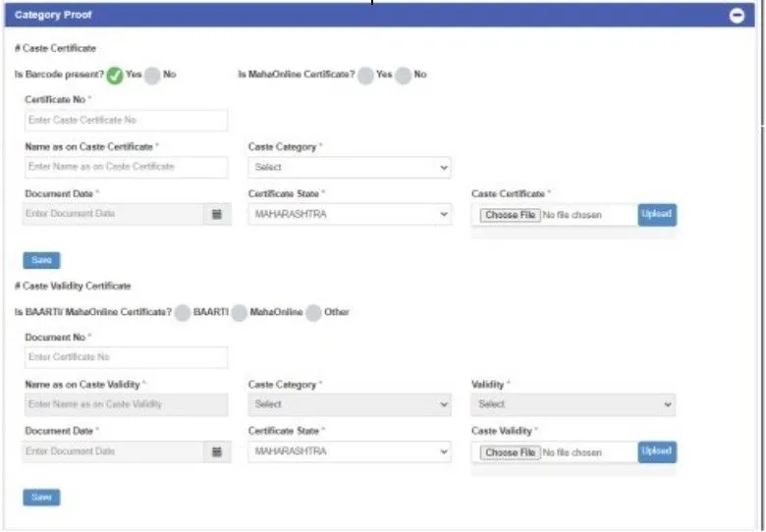Screen dimensions: 766x532
Task: Open Certificate State dropdown for Caste Validity
Action: 349,452
